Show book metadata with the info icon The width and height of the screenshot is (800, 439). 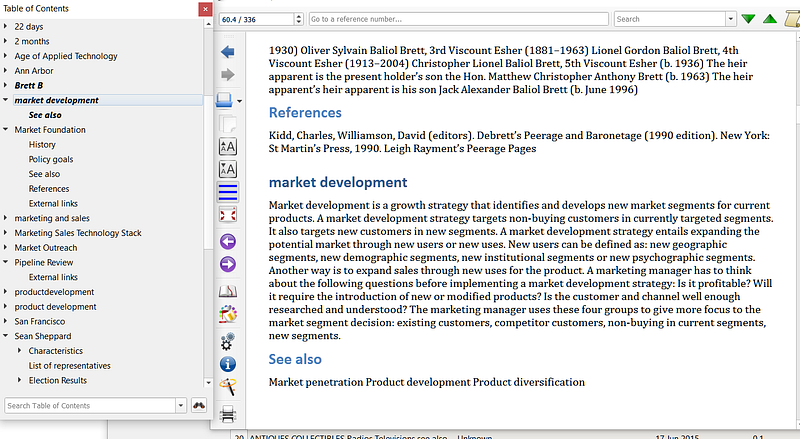(228, 364)
